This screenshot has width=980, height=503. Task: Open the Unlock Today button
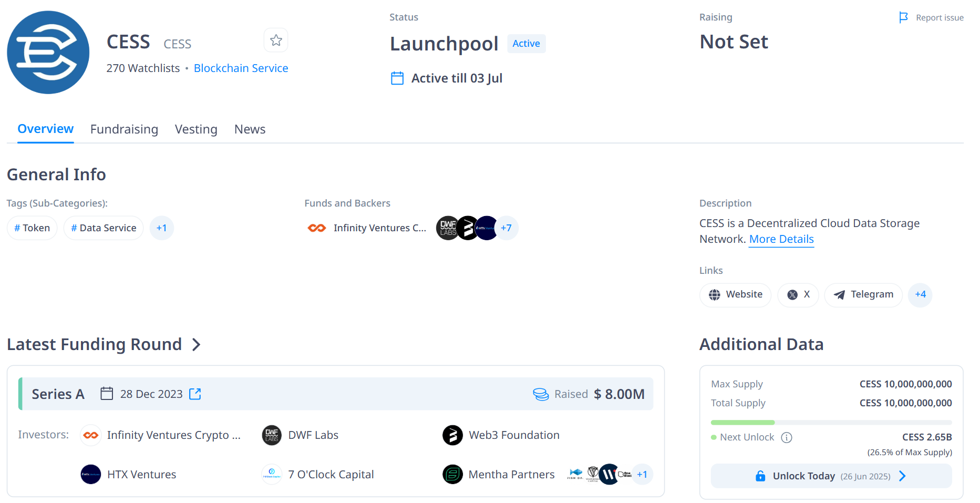(831, 476)
